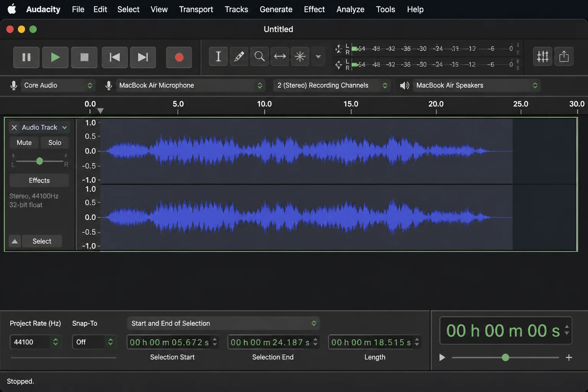Open the Audacity application menu
The image size is (588, 392).
(43, 9)
